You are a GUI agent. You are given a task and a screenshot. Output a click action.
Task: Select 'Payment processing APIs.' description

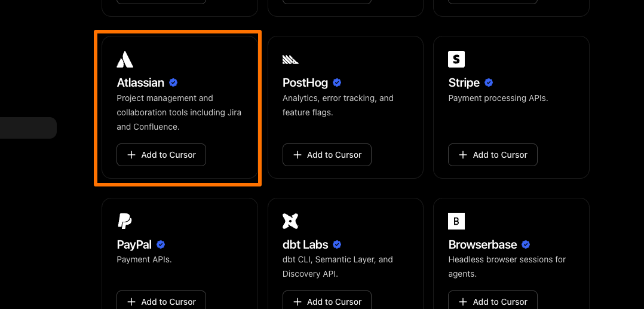(498, 98)
